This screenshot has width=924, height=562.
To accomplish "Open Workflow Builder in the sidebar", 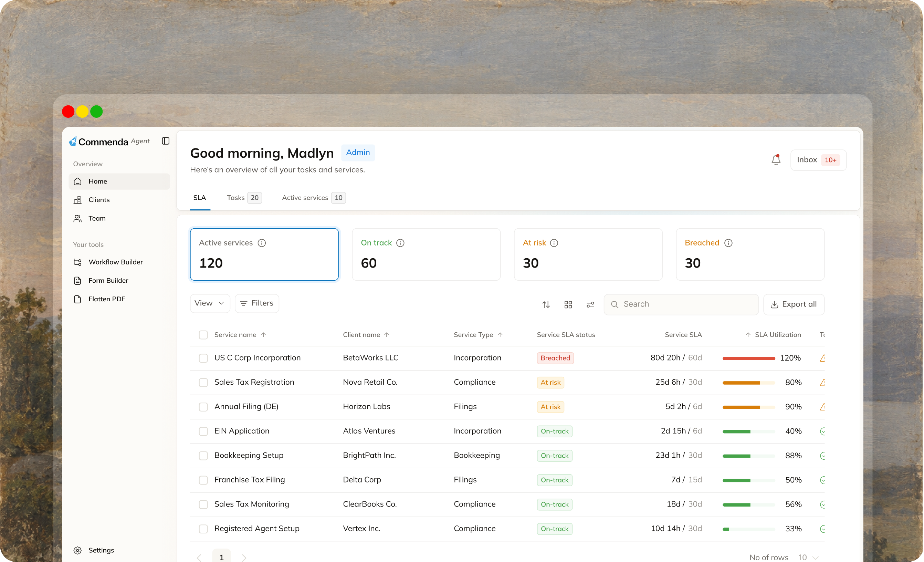I will (119, 262).
